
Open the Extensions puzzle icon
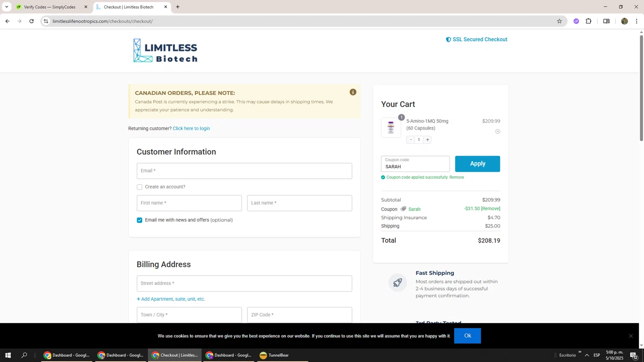click(x=589, y=21)
